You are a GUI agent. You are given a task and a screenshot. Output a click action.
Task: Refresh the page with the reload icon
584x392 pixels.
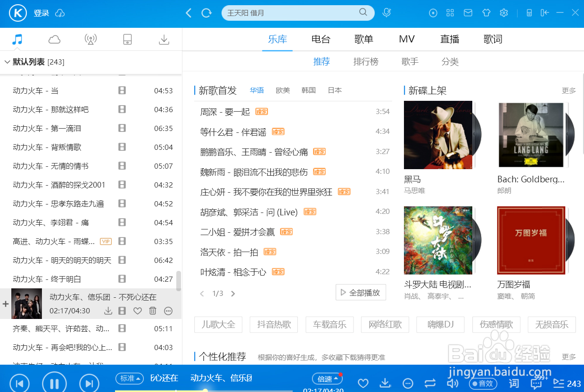click(x=206, y=13)
